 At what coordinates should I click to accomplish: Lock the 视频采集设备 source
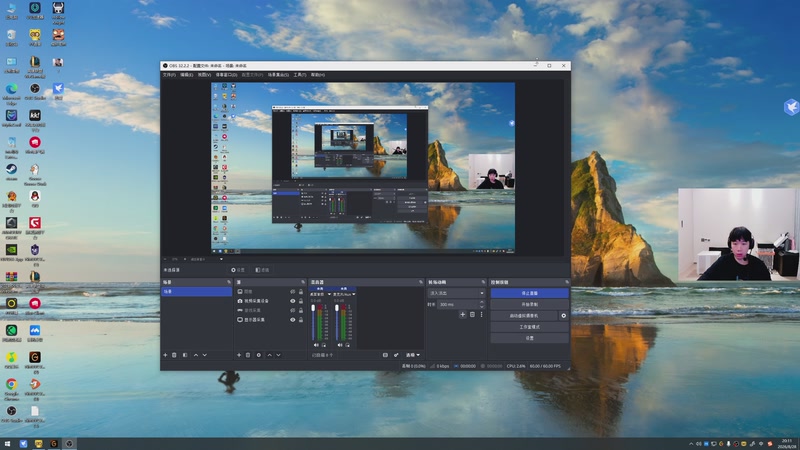click(x=301, y=301)
